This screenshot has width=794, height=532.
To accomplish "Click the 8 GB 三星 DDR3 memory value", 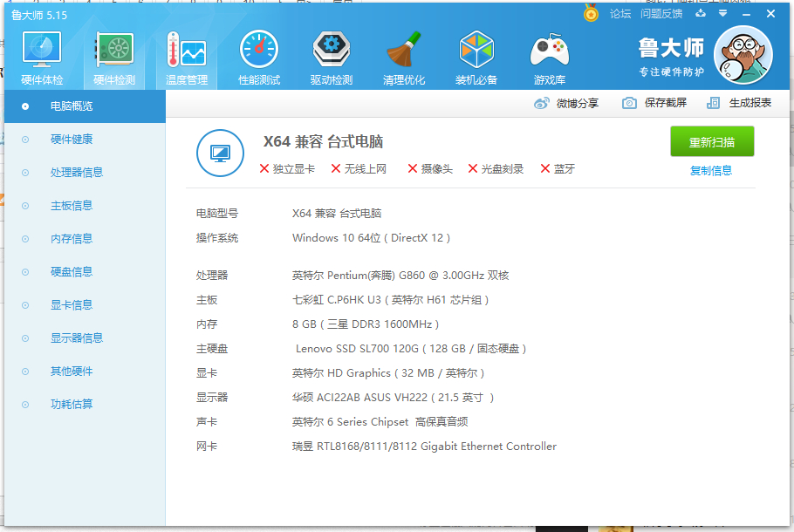I will pyautogui.click(x=366, y=324).
